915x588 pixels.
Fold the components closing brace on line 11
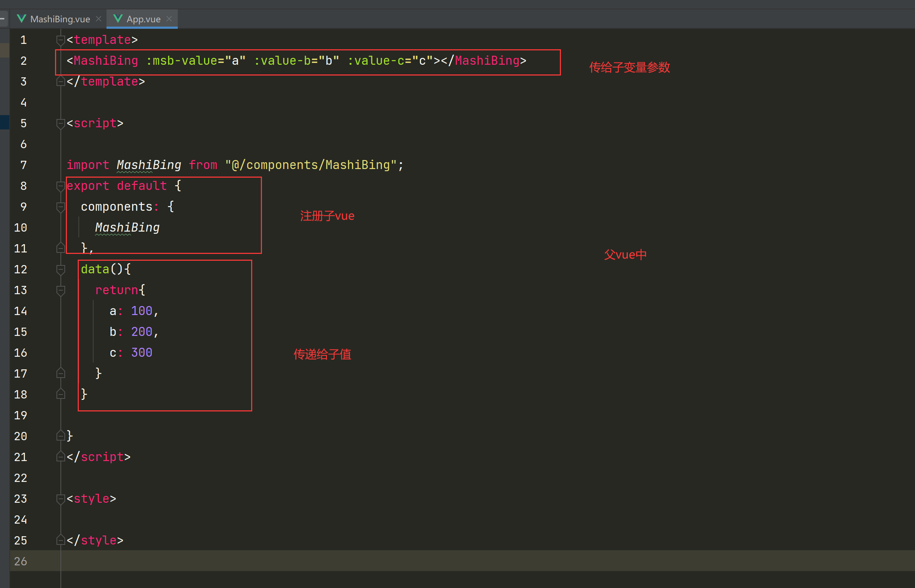pyautogui.click(x=61, y=248)
